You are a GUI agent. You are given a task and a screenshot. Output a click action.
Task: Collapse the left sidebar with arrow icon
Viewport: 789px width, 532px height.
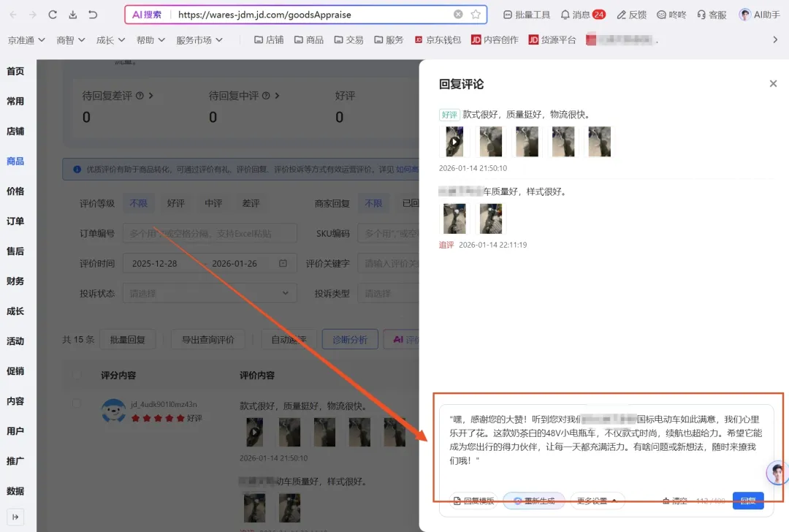click(x=15, y=517)
